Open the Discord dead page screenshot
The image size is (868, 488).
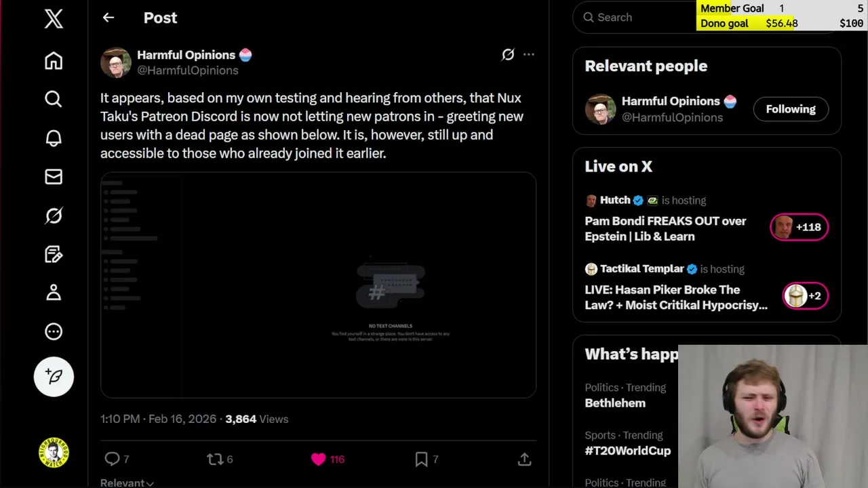(x=318, y=285)
